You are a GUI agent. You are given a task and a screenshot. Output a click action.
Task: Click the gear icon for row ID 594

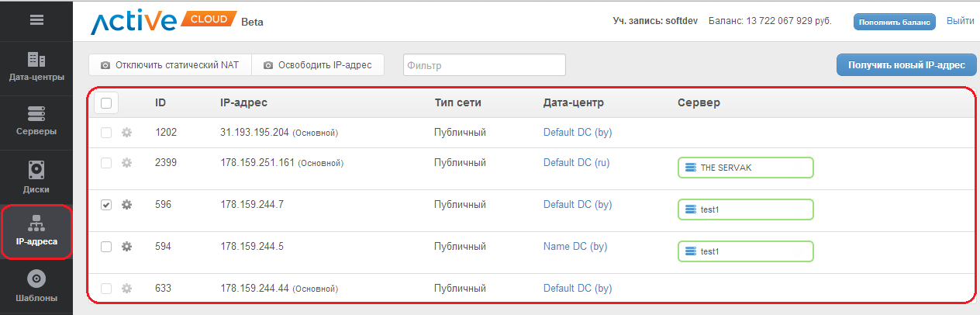click(x=127, y=247)
